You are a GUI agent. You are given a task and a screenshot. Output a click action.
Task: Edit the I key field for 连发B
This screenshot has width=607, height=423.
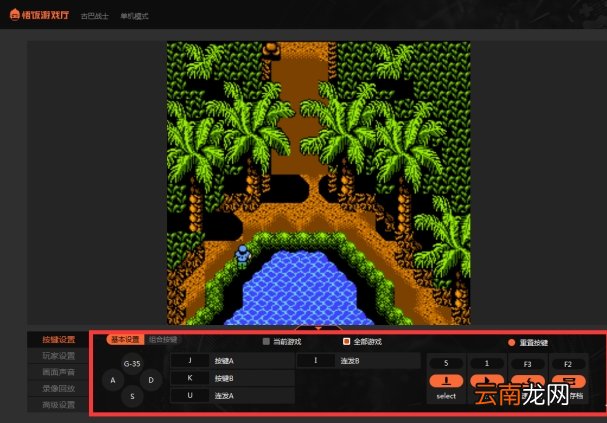[316, 360]
